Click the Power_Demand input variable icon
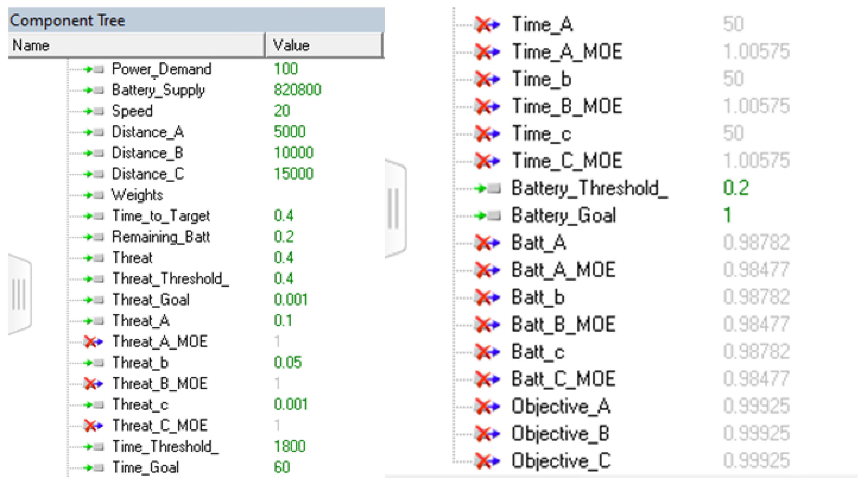This screenshot has width=868, height=486. (94, 69)
